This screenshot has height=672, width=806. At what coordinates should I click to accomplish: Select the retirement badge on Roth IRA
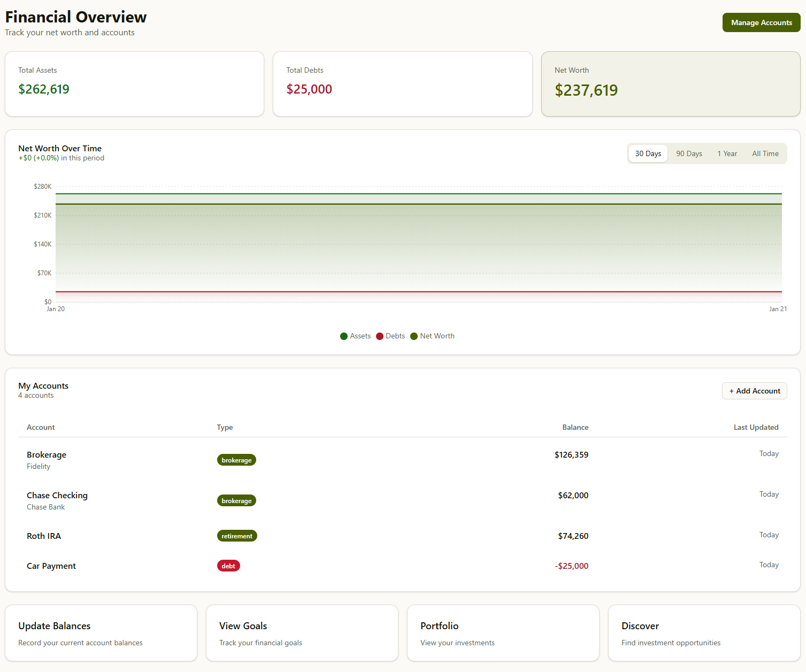pyautogui.click(x=237, y=536)
